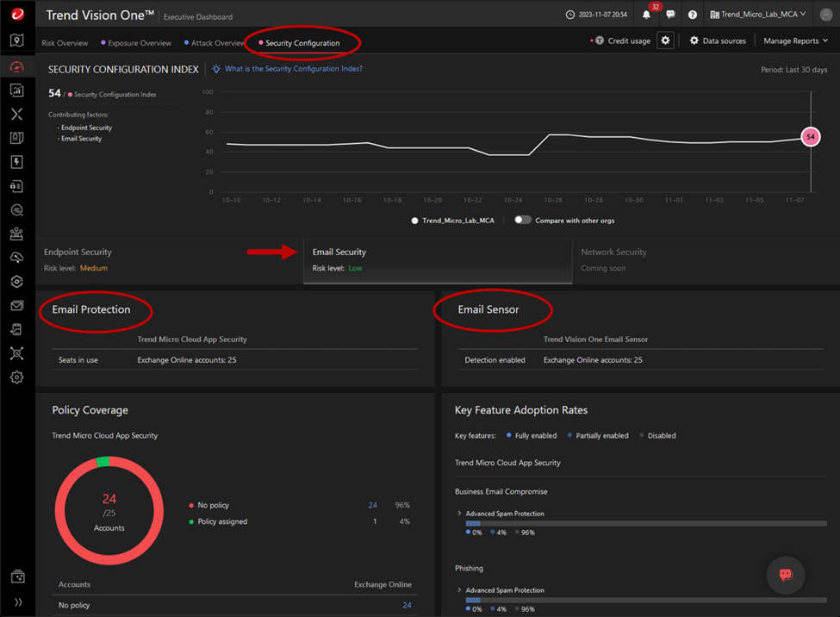This screenshot has height=617, width=840.
Task: Open notifications bell showing 32
Action: (647, 15)
